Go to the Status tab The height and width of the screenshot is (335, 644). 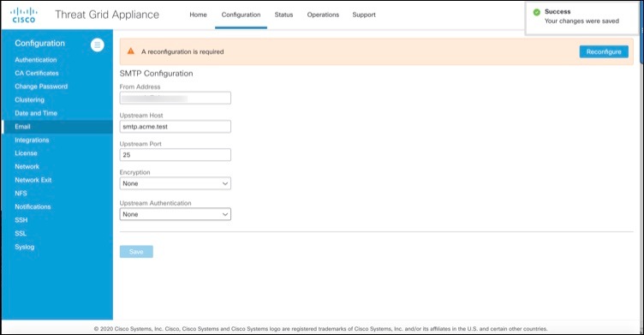283,15
